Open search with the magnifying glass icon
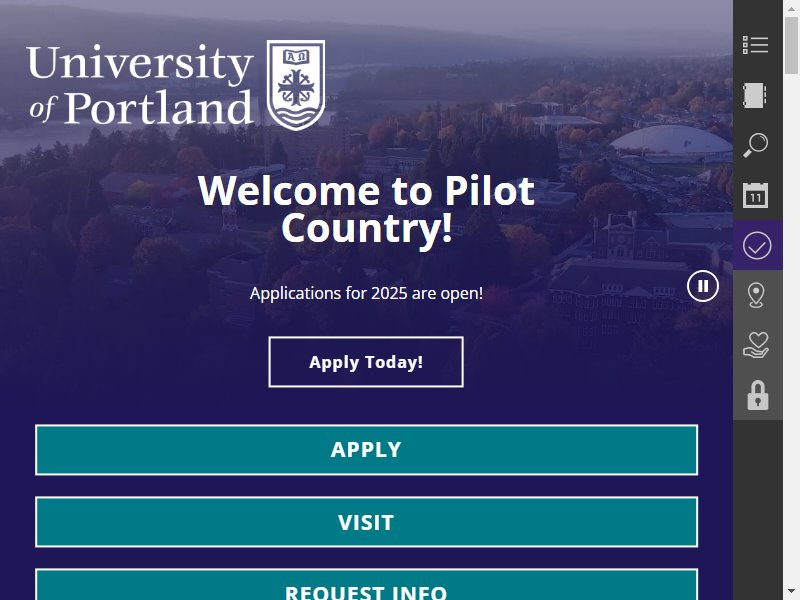 [x=756, y=145]
